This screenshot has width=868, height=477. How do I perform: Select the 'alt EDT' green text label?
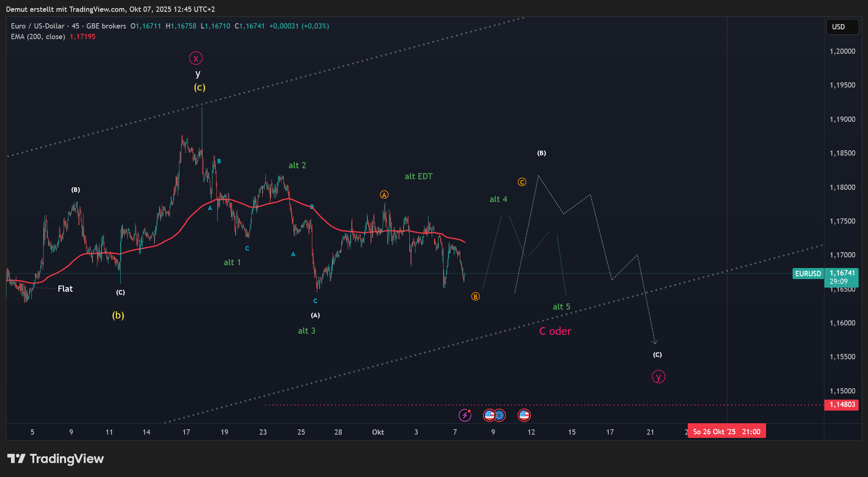click(x=418, y=176)
